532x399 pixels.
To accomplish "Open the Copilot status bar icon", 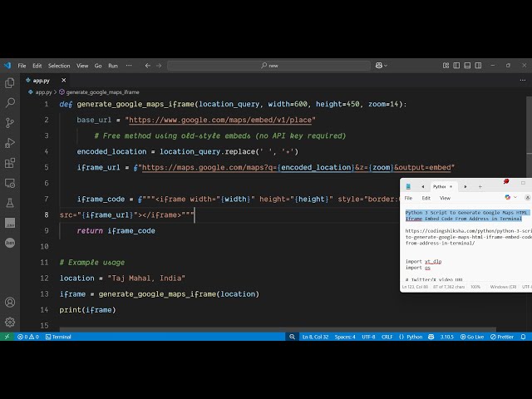I will [x=431, y=337].
